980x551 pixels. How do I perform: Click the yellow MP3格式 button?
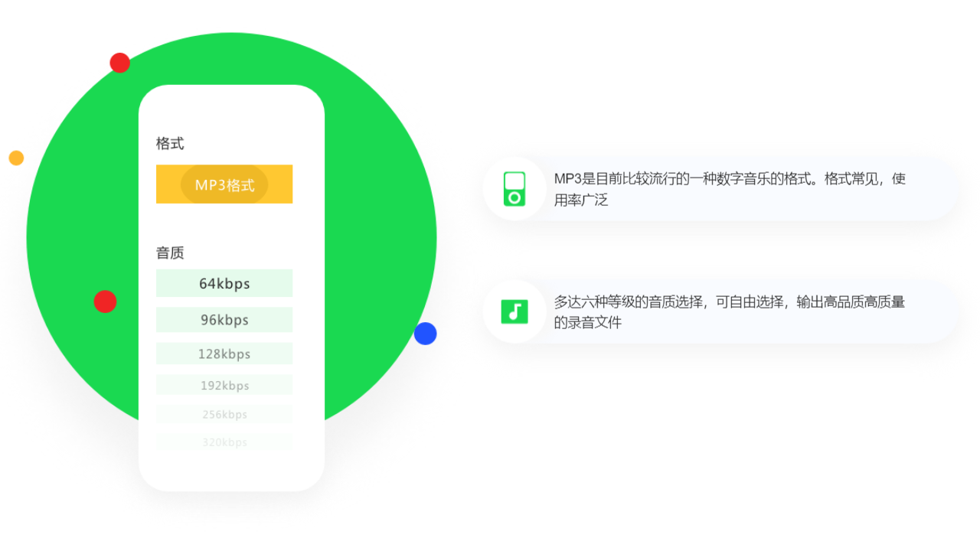(224, 184)
